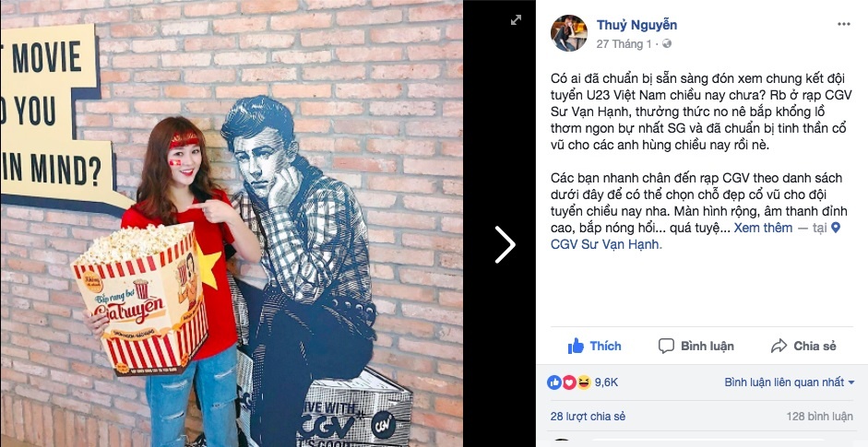Toggle the Thích like button

594,347
